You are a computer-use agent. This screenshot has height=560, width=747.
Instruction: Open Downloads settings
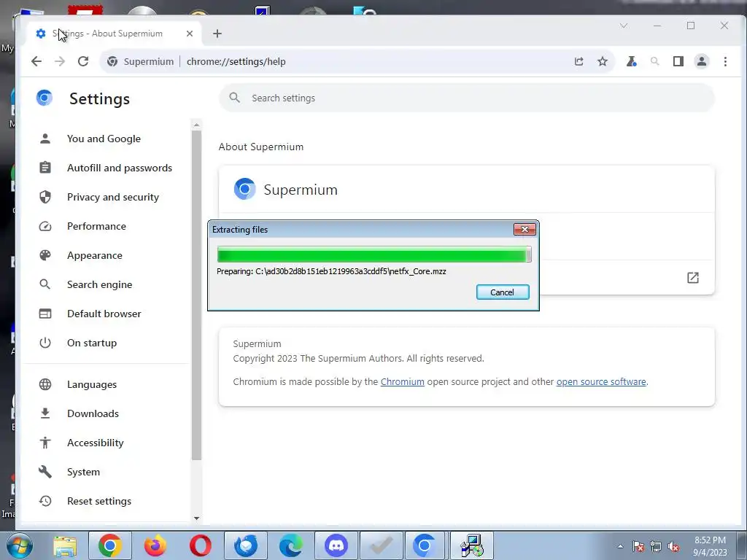93,413
